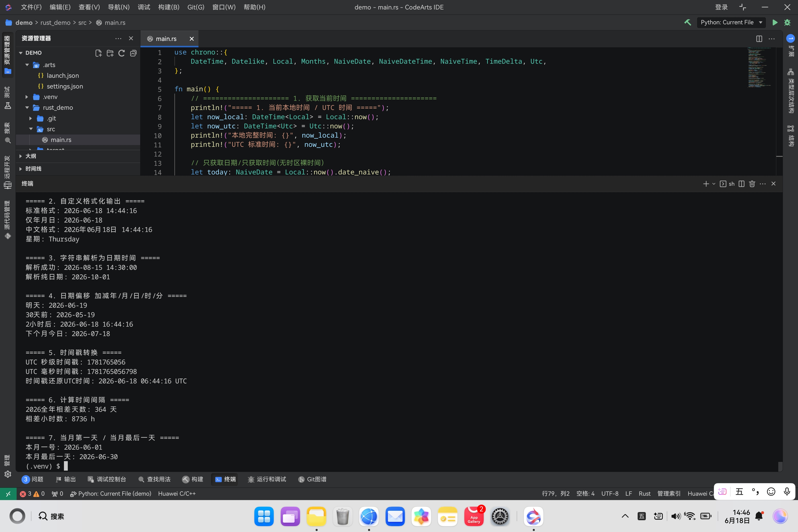This screenshot has height=532, width=798.
Task: Click the 登录 login button
Action: (721, 7)
